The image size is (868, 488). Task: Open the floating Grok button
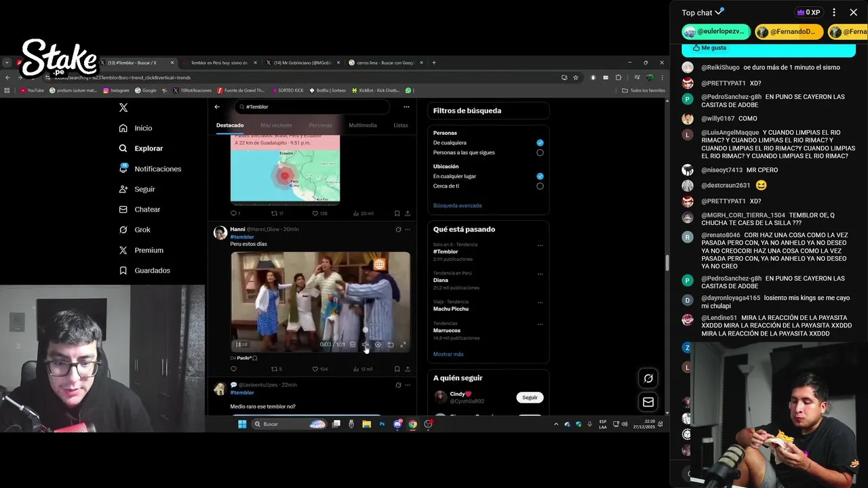[x=648, y=379]
